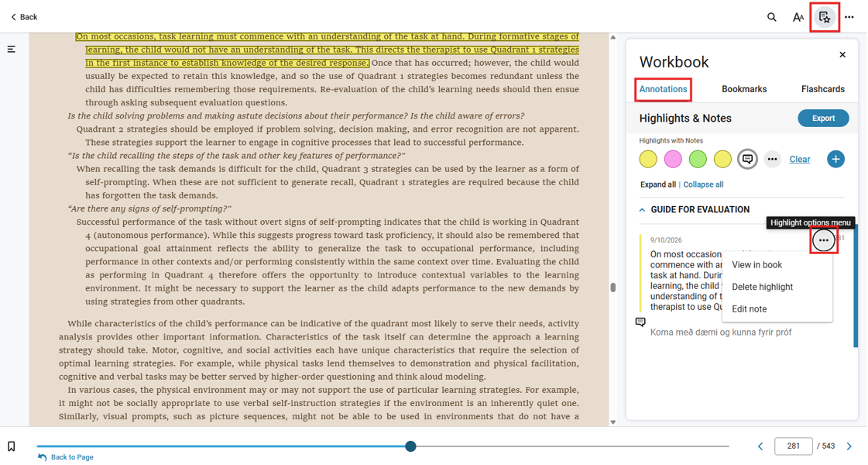This screenshot has width=868, height=465.
Task: Export highlights and notes
Action: tap(823, 118)
